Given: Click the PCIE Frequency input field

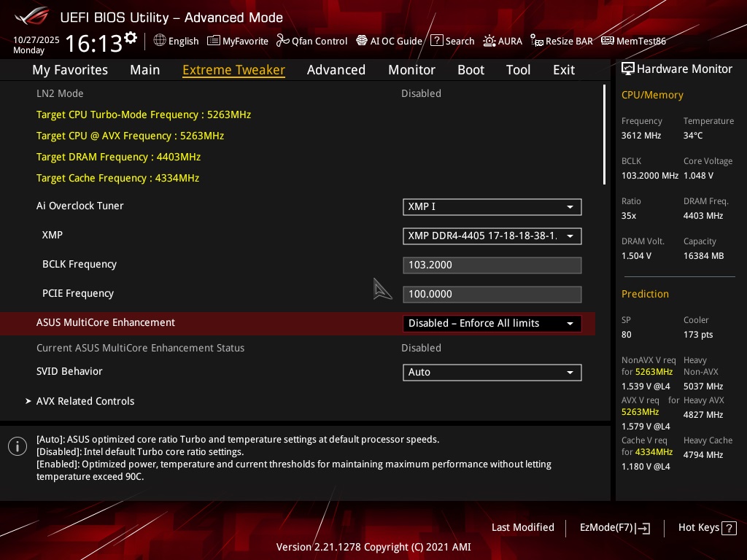Looking at the screenshot, I should point(492,295).
